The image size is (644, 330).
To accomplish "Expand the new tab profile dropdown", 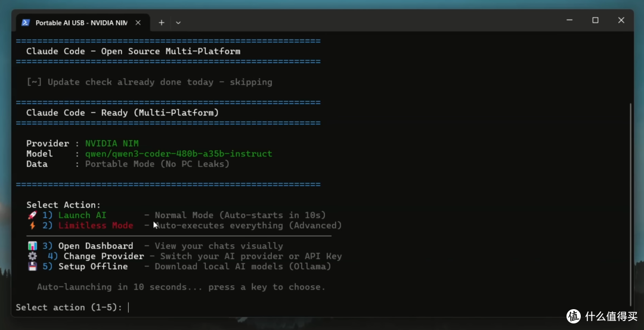I will (x=178, y=23).
